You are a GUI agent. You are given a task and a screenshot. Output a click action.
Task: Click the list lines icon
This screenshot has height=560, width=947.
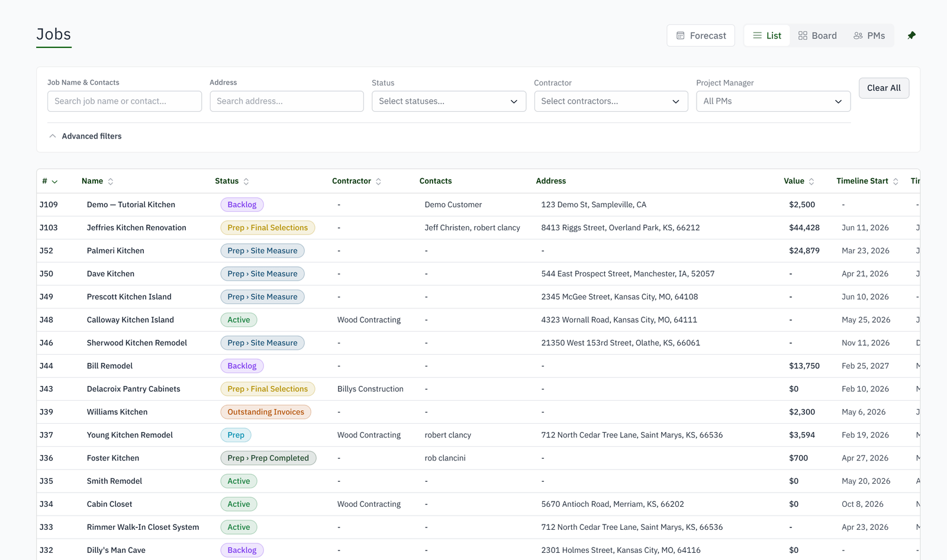[757, 36]
